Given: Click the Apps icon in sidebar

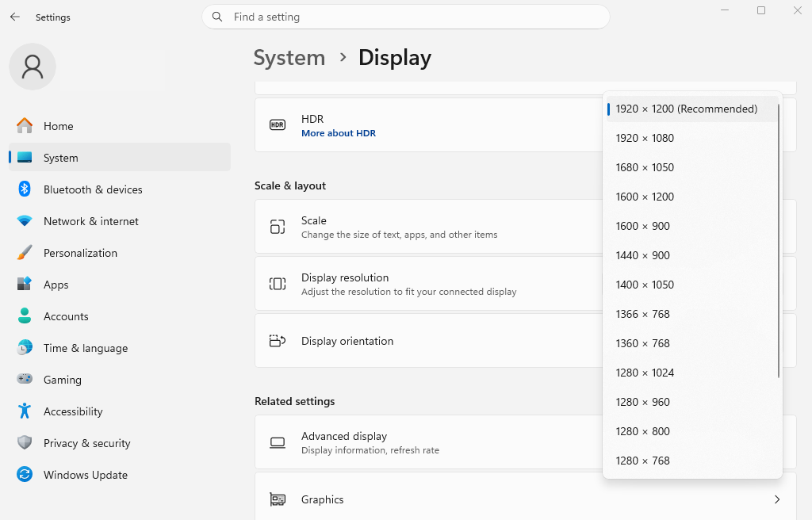Looking at the screenshot, I should (25, 285).
